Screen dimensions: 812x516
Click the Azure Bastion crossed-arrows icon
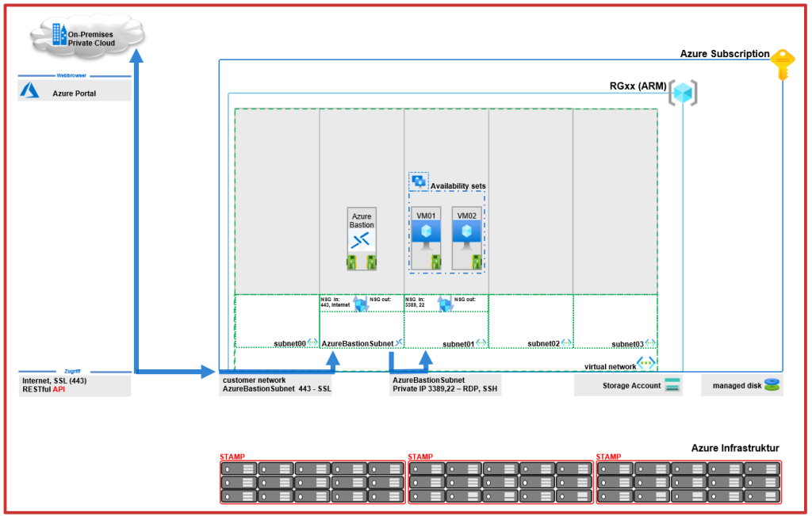click(361, 240)
